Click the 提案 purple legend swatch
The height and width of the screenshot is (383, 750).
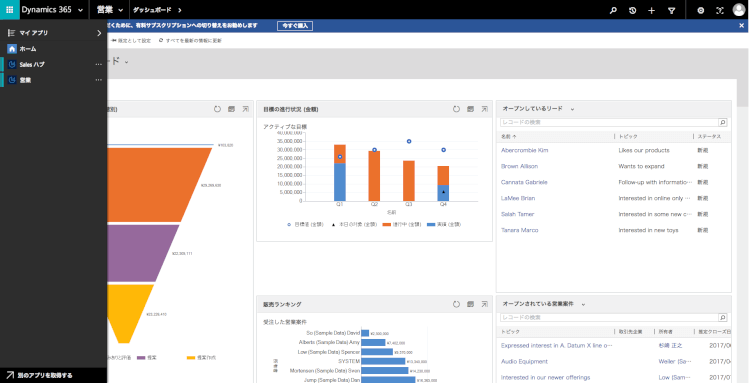click(141, 358)
